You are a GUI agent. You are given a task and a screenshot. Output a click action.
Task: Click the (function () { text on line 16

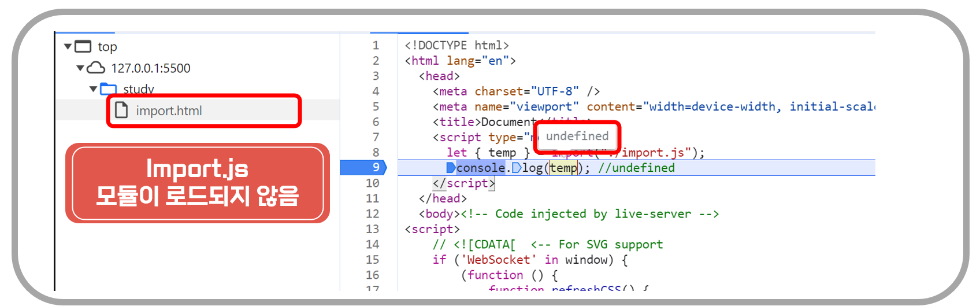510,275
